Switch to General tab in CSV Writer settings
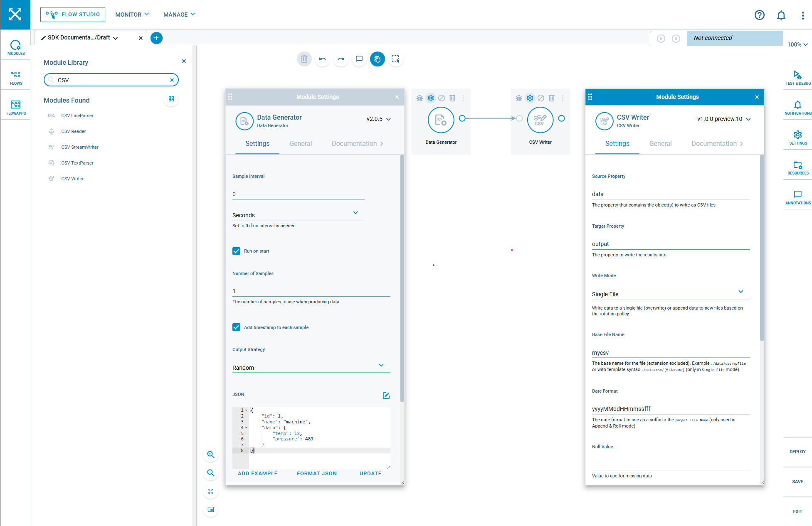Image resolution: width=812 pixels, height=526 pixels. point(660,143)
